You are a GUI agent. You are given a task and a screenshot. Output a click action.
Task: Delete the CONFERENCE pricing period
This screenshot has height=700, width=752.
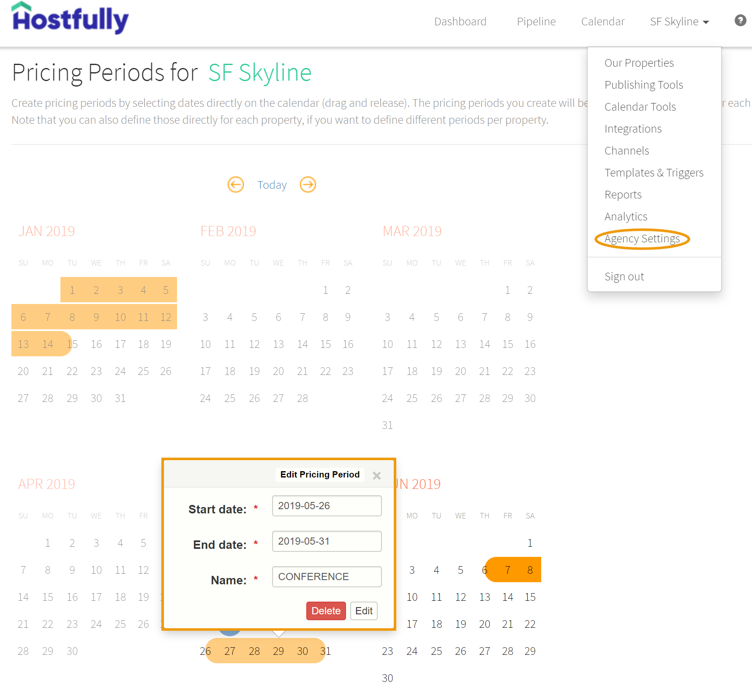pos(326,611)
